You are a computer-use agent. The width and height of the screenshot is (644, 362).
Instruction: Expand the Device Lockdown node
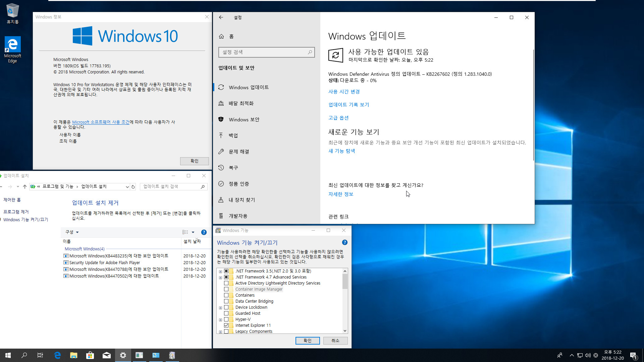(220, 308)
